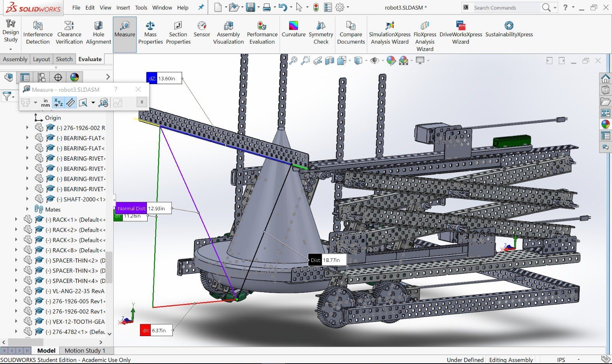612x364 pixels.
Task: Launch DriveWorksXpress Wizard
Action: pos(461,33)
